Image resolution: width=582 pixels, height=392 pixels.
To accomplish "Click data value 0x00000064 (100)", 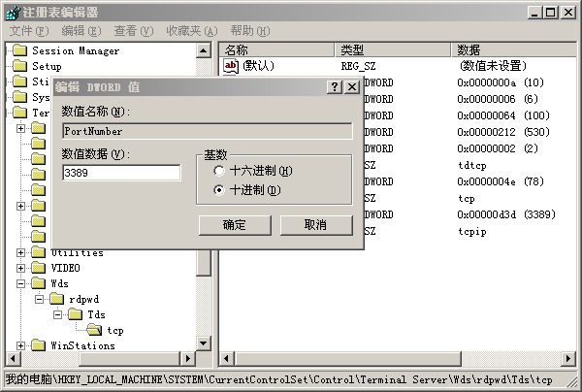I will tap(503, 115).
